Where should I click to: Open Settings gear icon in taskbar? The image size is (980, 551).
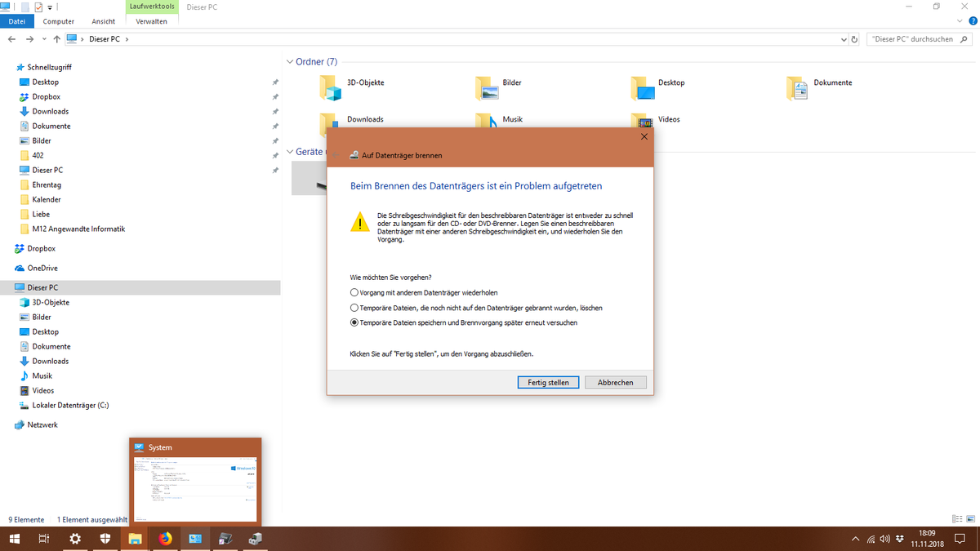[75, 539]
